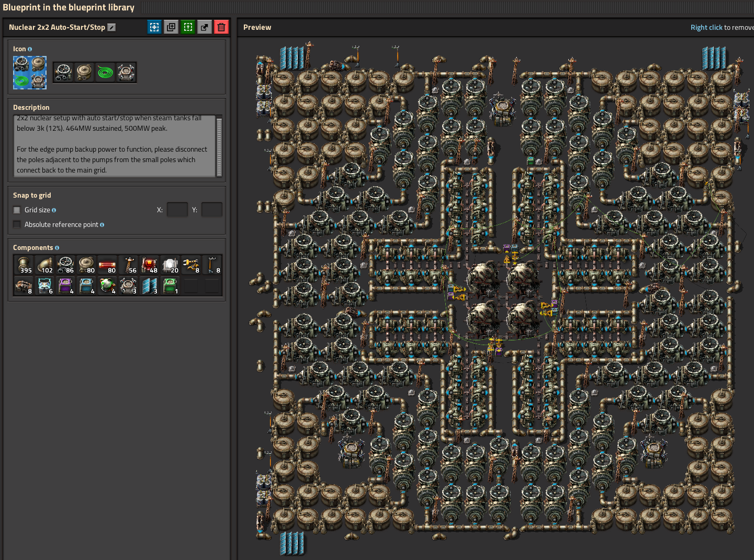The width and height of the screenshot is (754, 560).
Task: Select the roboport icon slot
Action: (x=126, y=72)
